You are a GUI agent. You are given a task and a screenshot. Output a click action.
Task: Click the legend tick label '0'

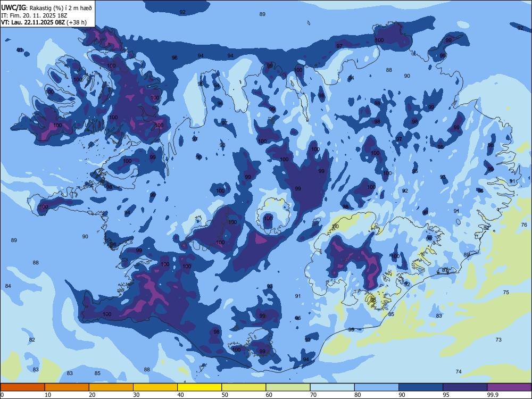(2, 395)
